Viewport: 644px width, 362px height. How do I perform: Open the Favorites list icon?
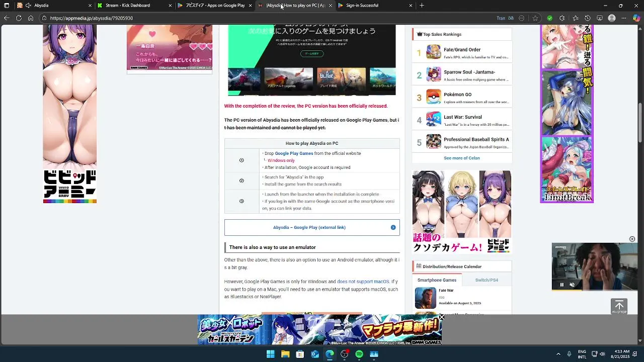click(575, 18)
